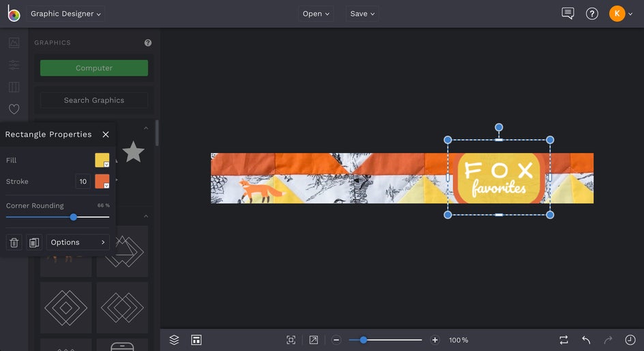
Task: Select the Customize sliders sidebar icon
Action: (14, 65)
